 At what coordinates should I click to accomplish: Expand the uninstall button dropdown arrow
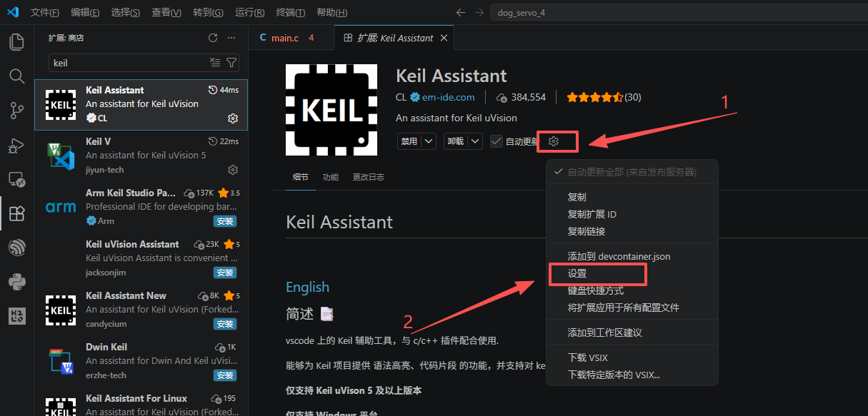coord(475,141)
